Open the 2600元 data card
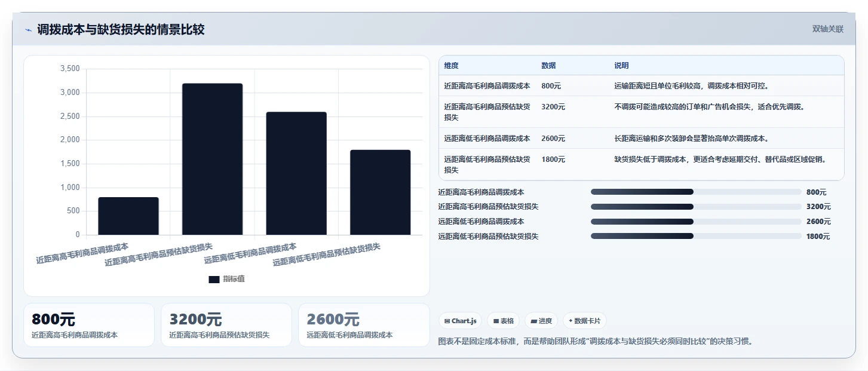Image resolution: width=868 pixels, height=371 pixels. 364,325
